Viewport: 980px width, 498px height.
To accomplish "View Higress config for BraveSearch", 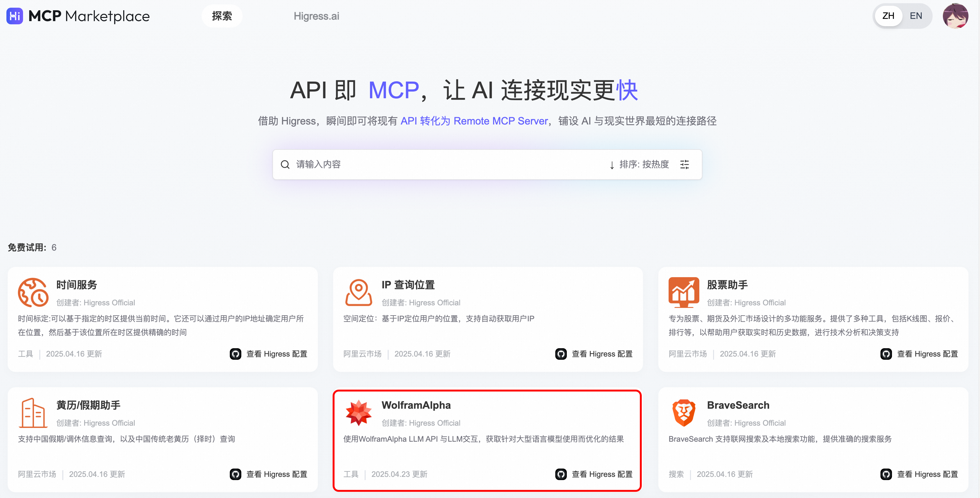I will click(x=927, y=474).
